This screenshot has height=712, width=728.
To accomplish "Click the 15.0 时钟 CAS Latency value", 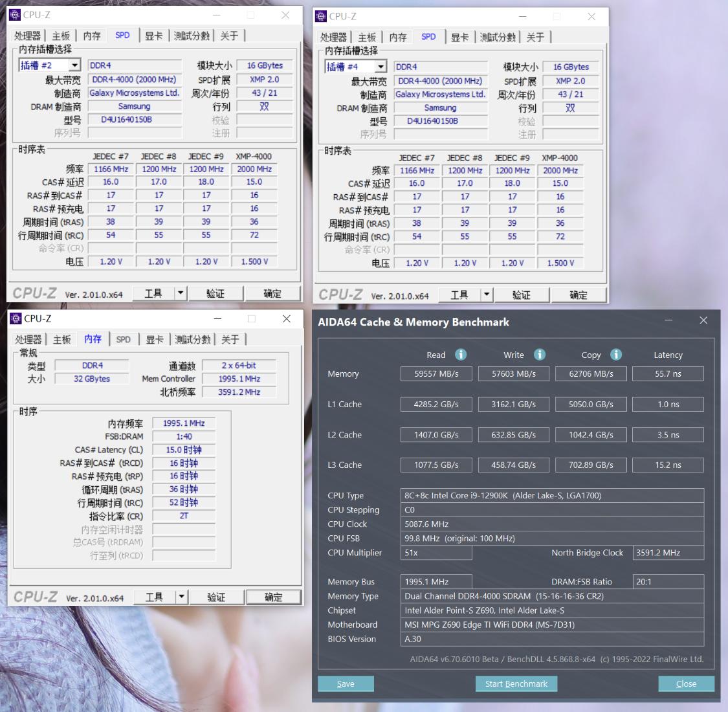I will coord(184,450).
